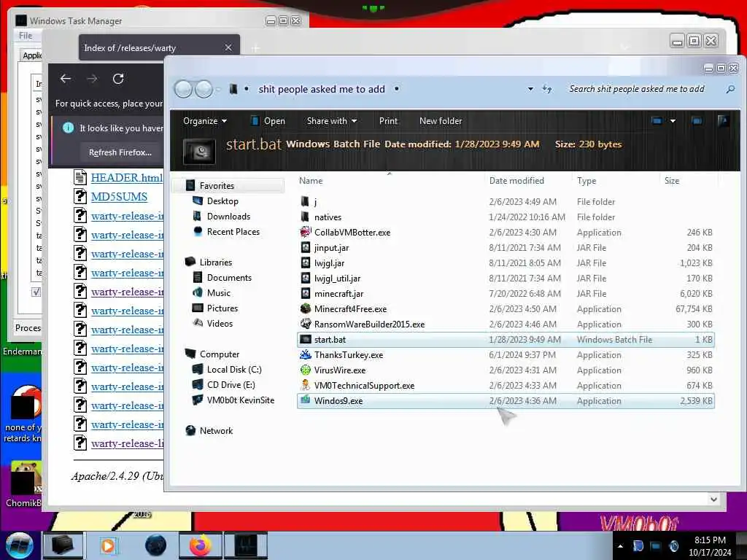This screenshot has height=560, width=747.
Task: Open the Windows Start orb
Action: click(20, 545)
